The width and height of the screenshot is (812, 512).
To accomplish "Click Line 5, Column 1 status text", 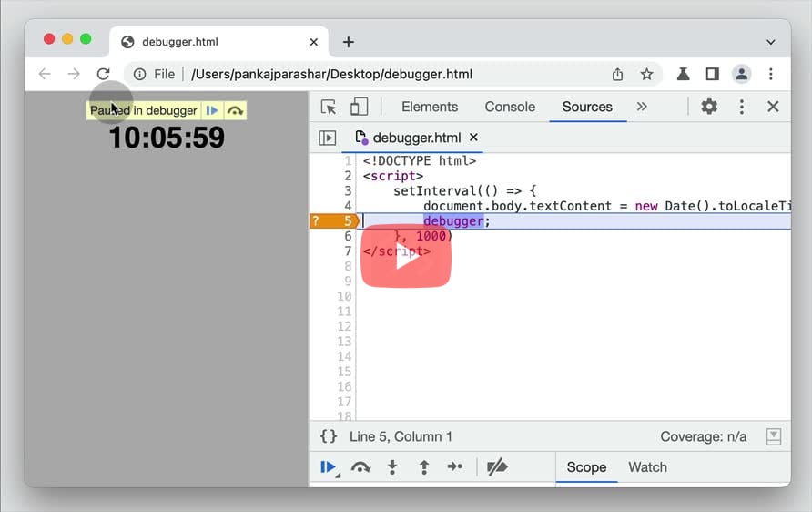I will (401, 437).
